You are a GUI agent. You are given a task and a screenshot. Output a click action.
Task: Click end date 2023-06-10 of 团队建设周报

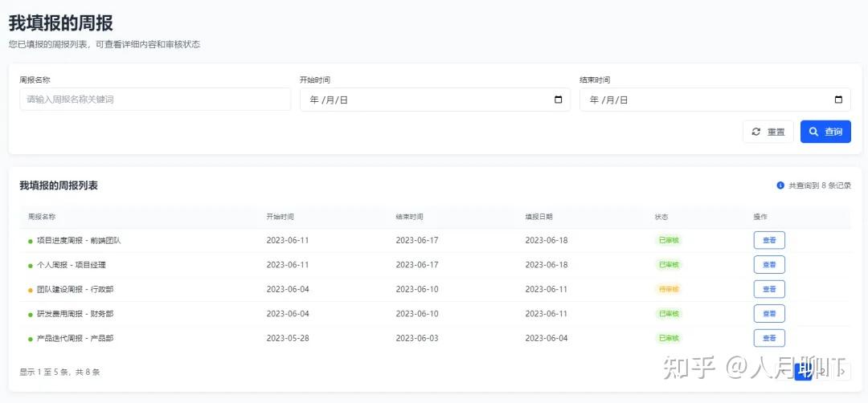[x=417, y=289]
